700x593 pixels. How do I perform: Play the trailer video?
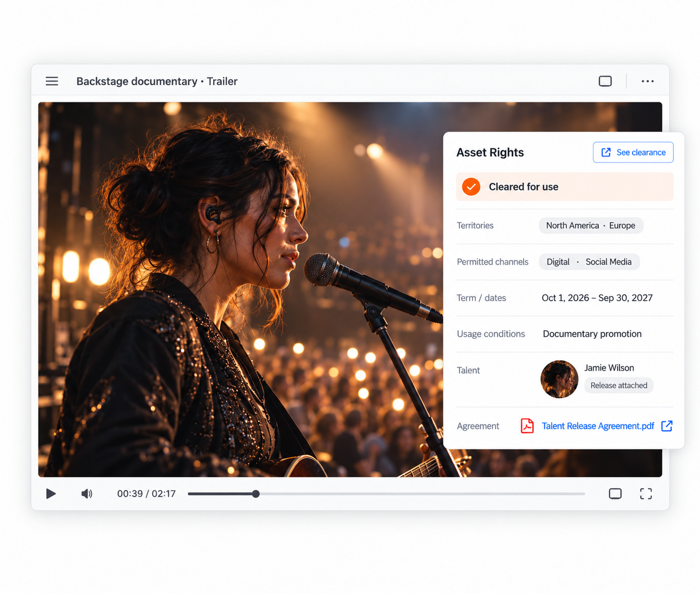point(51,494)
